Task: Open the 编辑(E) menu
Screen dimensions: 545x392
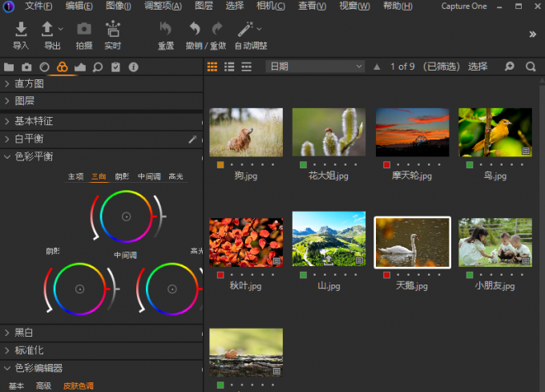Action: (79, 6)
